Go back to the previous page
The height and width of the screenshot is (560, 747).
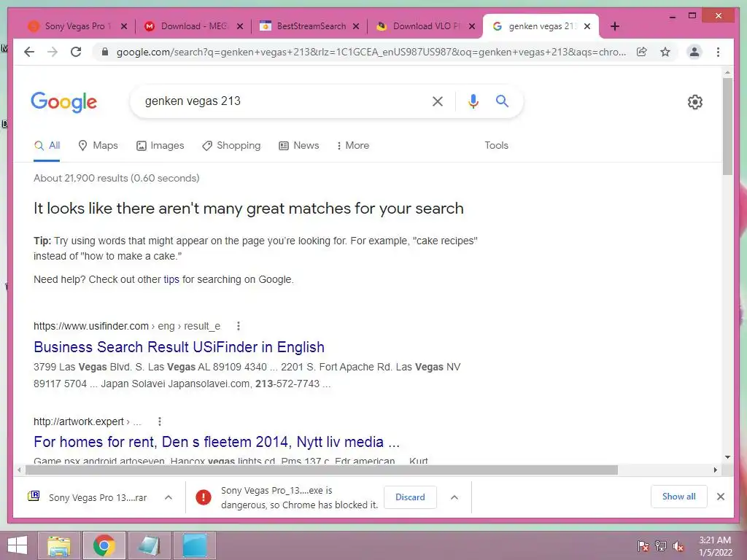[29, 52]
